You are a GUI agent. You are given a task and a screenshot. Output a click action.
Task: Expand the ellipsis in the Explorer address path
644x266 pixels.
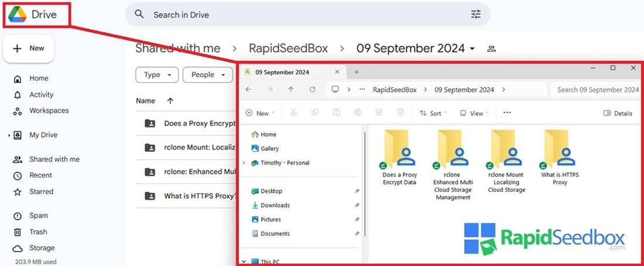click(x=362, y=89)
